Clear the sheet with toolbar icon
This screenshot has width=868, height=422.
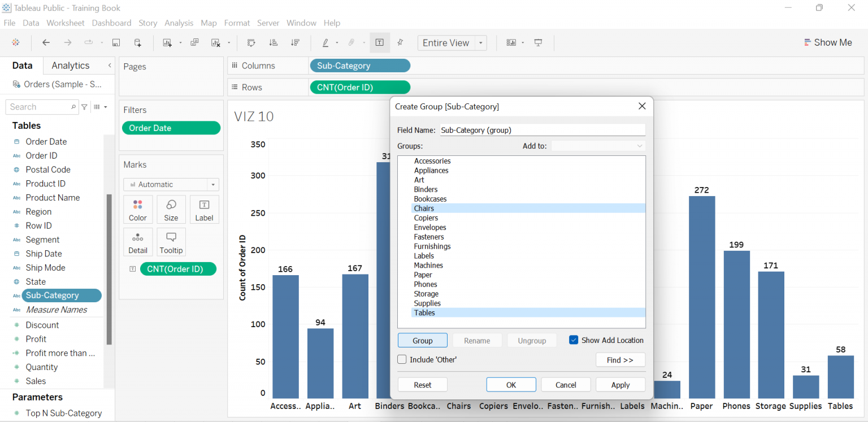click(x=215, y=42)
